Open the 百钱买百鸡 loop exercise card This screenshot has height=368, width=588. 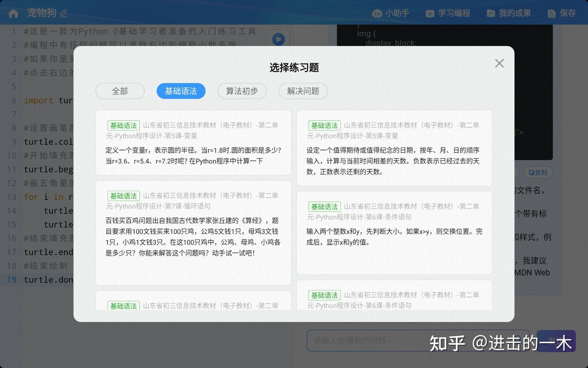[193, 233]
